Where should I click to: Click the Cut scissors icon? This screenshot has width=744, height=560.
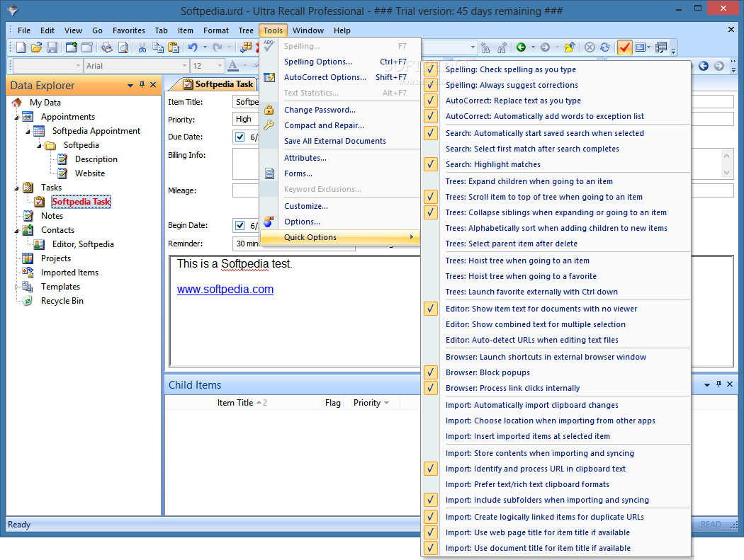(x=142, y=47)
